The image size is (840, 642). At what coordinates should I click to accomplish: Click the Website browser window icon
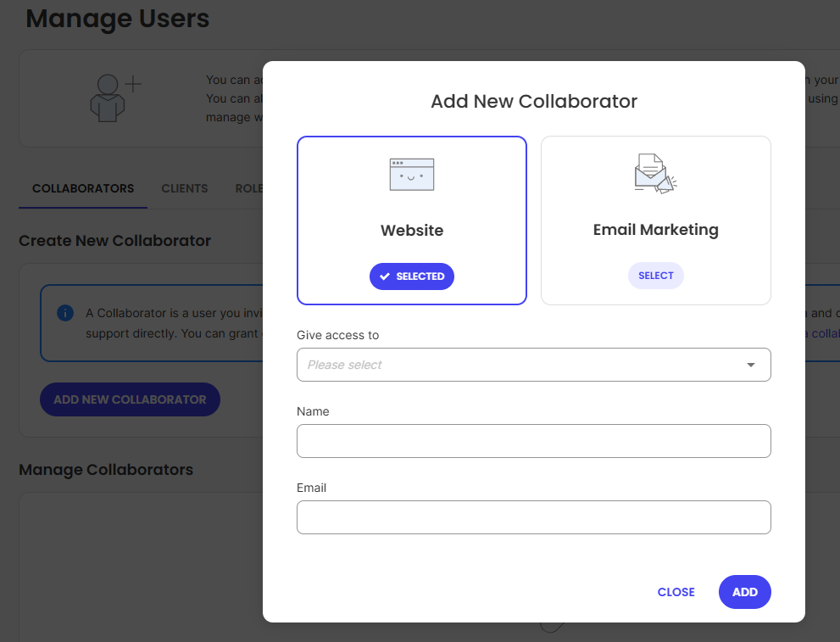pos(411,175)
